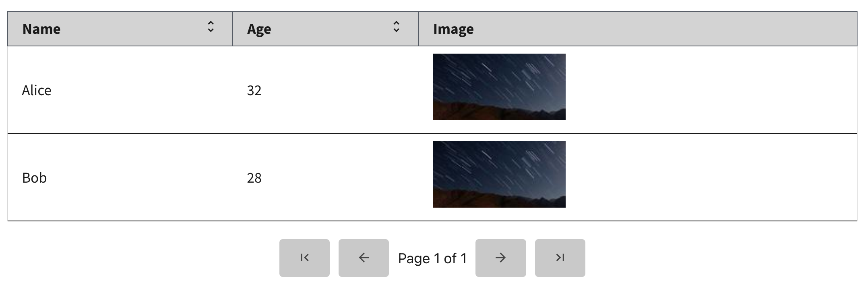Expand sorting options on the Age header
The height and width of the screenshot is (304, 868).
tap(397, 28)
